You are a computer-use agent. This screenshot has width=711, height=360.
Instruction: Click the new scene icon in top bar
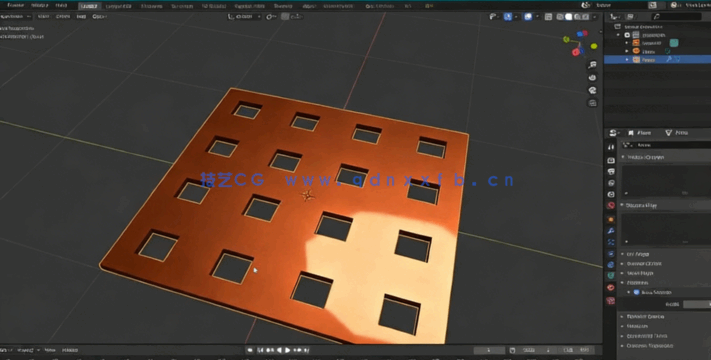[x=653, y=5]
